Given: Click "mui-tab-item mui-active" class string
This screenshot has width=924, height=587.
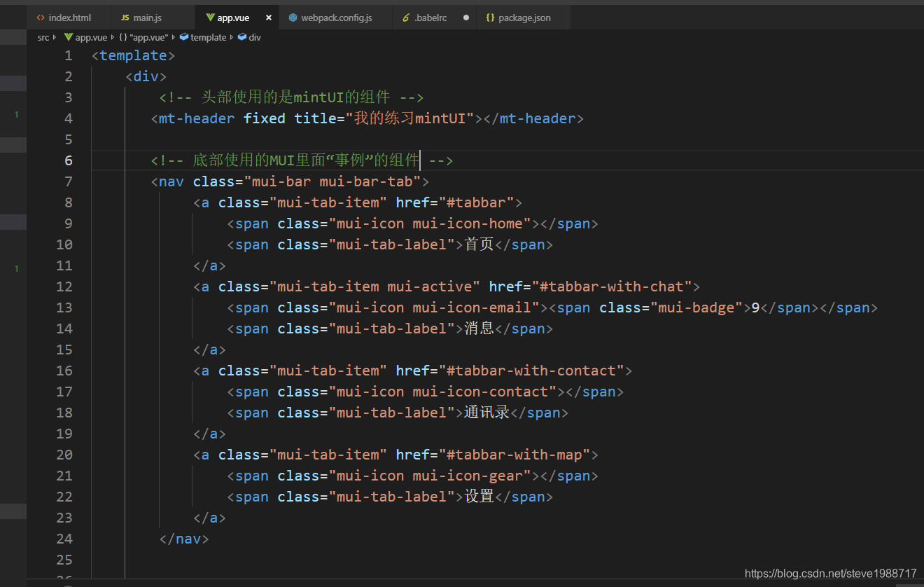Looking at the screenshot, I should coord(374,286).
